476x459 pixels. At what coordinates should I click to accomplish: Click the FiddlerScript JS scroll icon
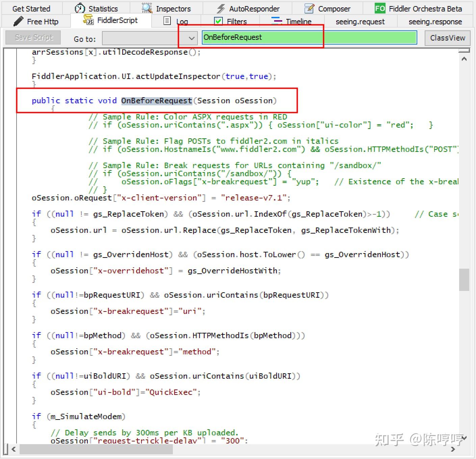tap(88, 20)
